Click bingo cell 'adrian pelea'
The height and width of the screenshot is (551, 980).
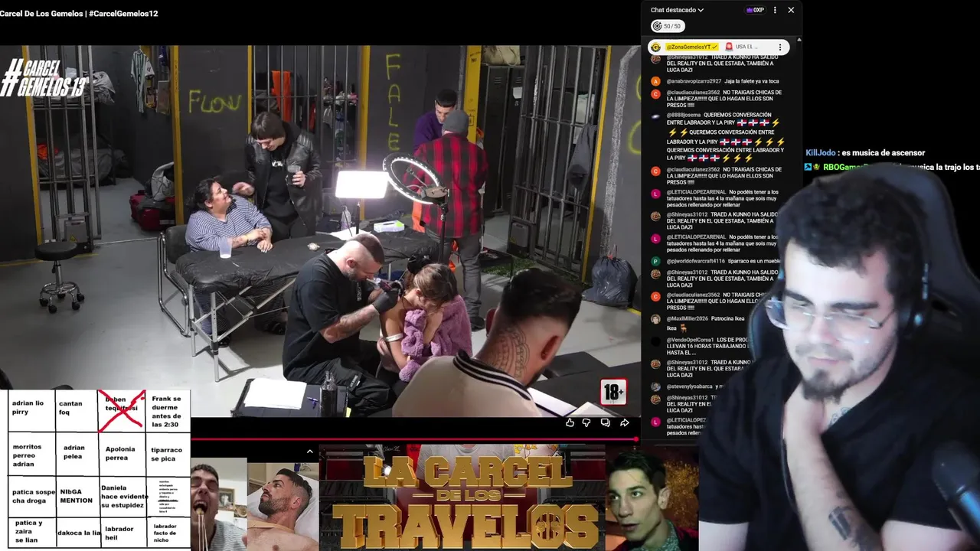tap(75, 455)
